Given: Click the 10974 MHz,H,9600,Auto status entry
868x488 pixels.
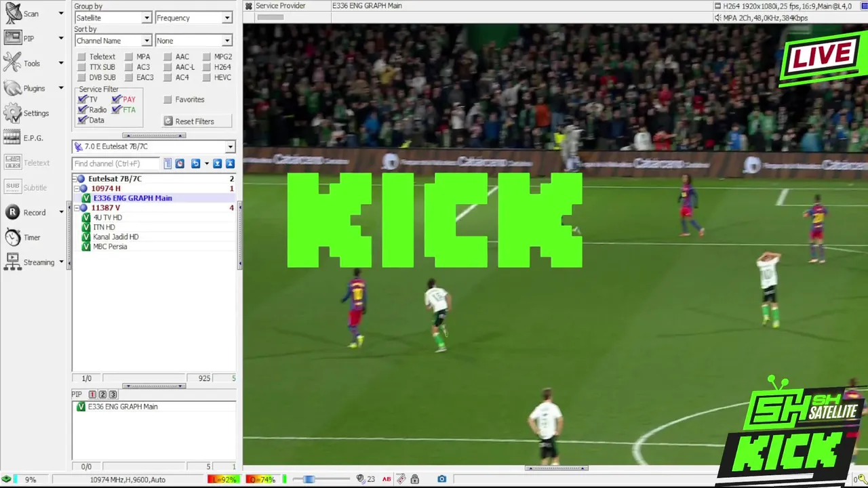Looking at the screenshot, I should [x=127, y=479].
